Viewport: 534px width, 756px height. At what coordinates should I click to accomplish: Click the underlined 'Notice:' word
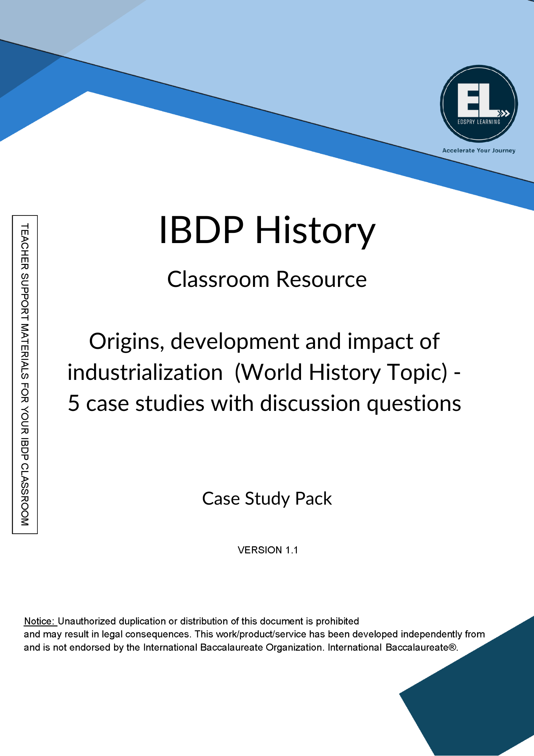click(x=40, y=621)
